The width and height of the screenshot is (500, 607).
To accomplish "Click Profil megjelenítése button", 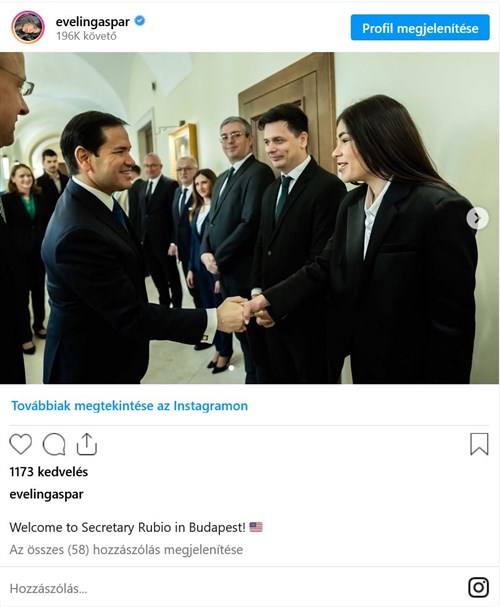I will point(420,27).
